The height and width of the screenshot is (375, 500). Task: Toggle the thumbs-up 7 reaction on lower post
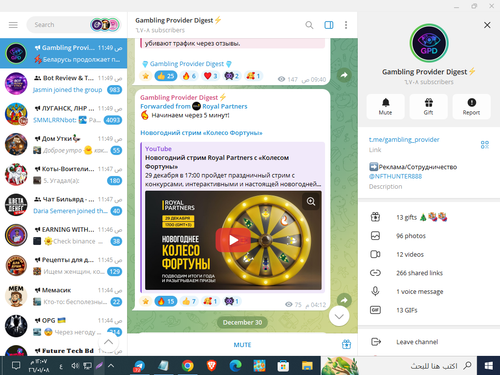[x=189, y=301]
